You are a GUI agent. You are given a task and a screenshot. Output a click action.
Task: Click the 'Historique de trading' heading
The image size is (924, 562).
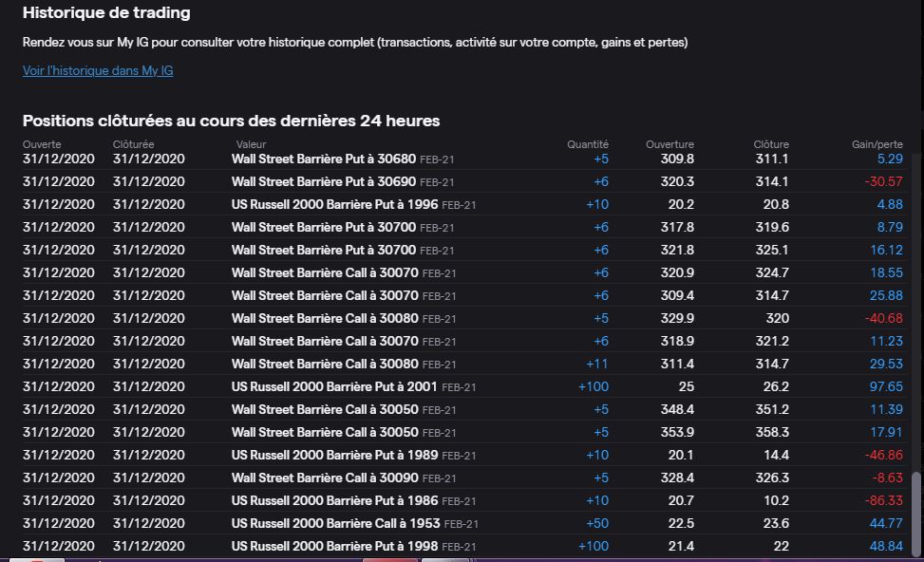tap(106, 13)
